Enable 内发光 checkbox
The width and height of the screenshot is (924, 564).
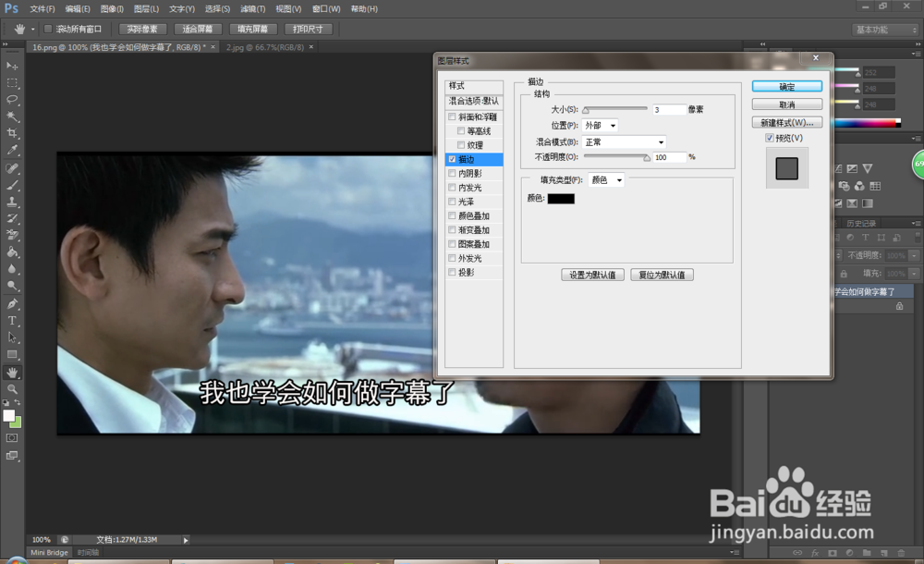pos(452,188)
